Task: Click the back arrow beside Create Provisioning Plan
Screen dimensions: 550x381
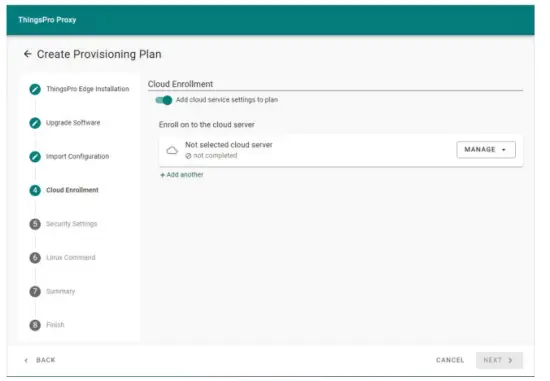Action: coord(28,54)
